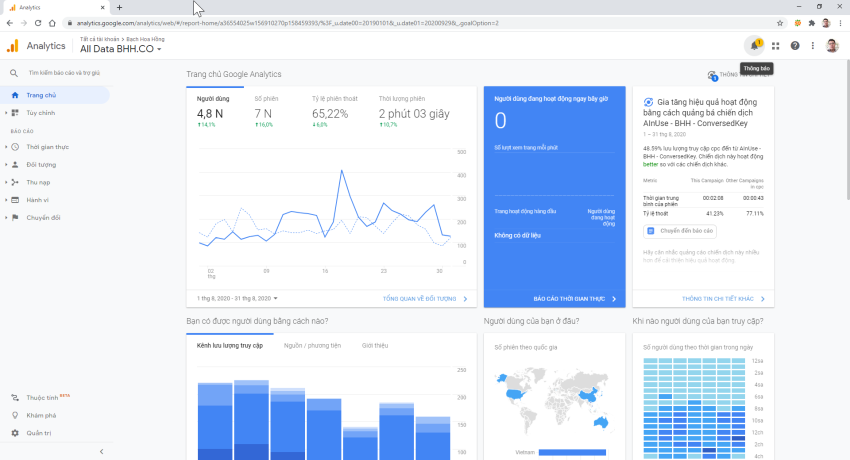
Task: Select the Thời lượng phiên tab
Action: [x=414, y=111]
